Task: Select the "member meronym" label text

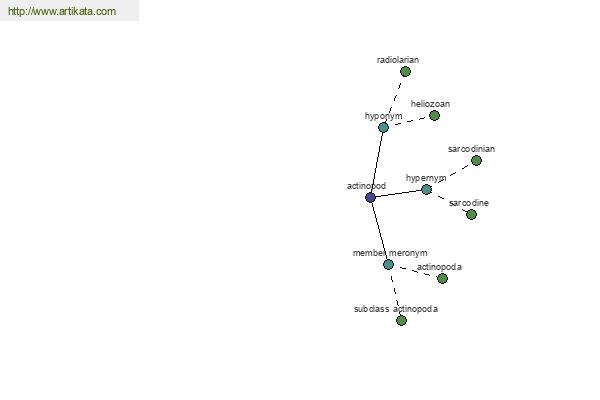Action: [390, 253]
